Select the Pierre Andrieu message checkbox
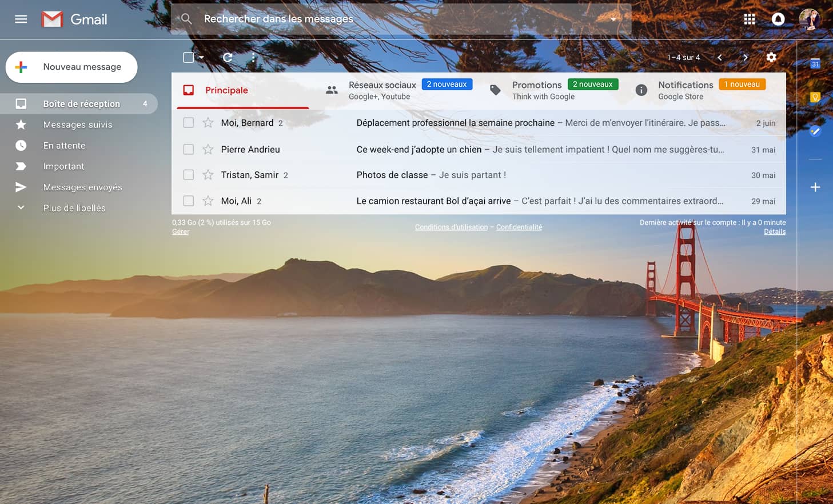The width and height of the screenshot is (833, 504). [x=188, y=149]
